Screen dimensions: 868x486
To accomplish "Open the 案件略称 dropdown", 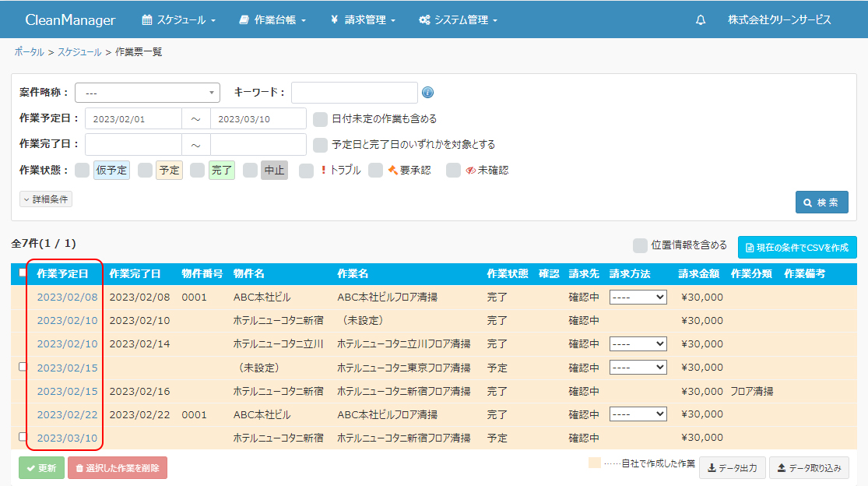I will [148, 93].
